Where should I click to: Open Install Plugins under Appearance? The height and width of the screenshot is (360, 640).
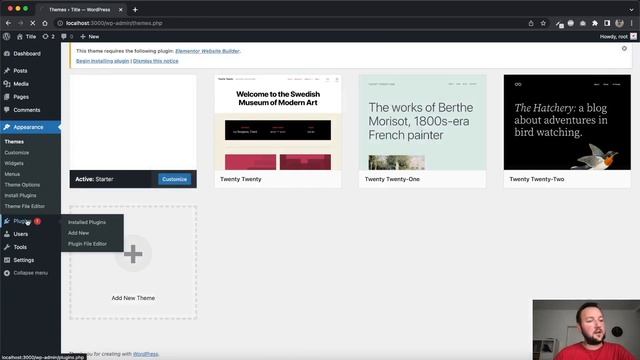20,196
